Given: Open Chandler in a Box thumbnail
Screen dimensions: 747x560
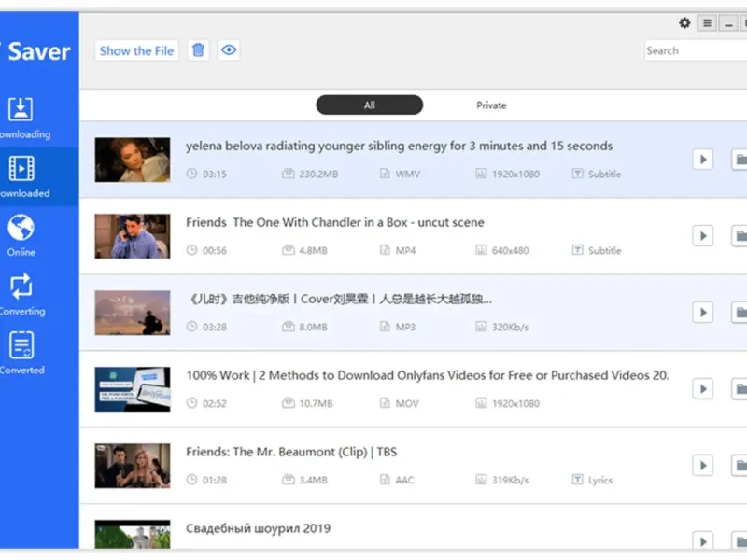Looking at the screenshot, I should tap(133, 236).
